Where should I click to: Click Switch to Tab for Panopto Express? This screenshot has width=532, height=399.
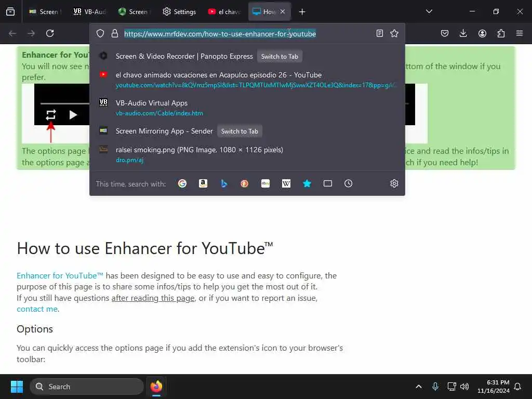[280, 57]
